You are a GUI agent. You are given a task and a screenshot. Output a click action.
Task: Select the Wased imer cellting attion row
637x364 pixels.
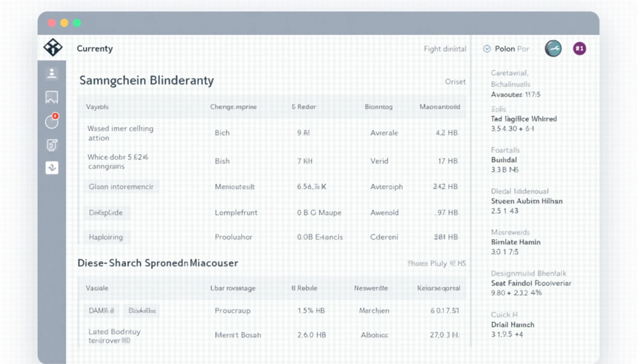click(272, 133)
